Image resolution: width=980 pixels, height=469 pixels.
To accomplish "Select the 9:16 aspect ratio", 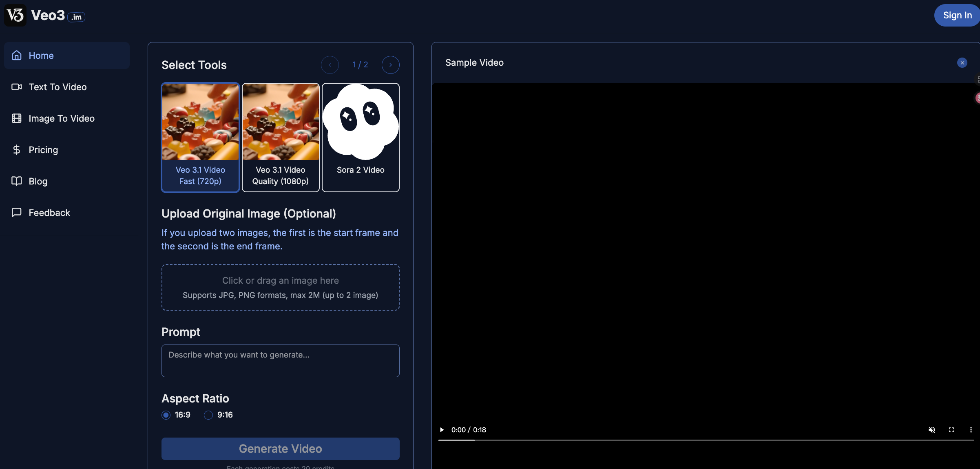I will [208, 415].
